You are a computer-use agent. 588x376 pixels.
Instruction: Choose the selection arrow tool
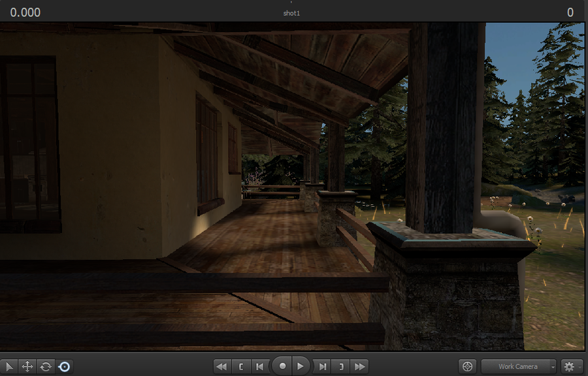pos(8,366)
